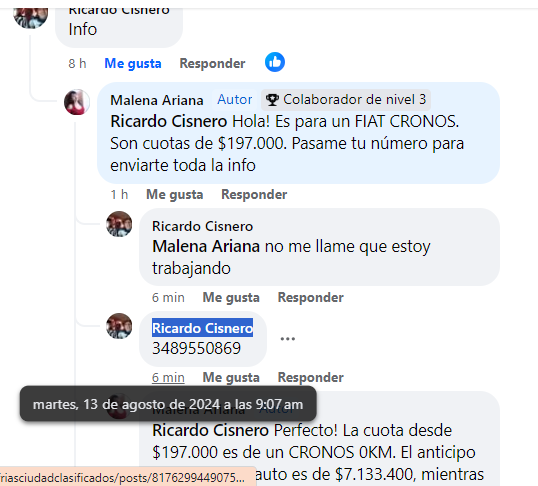Click the '1 h' timestamp on Malena's reply
538x486 pixels.
click(x=119, y=195)
